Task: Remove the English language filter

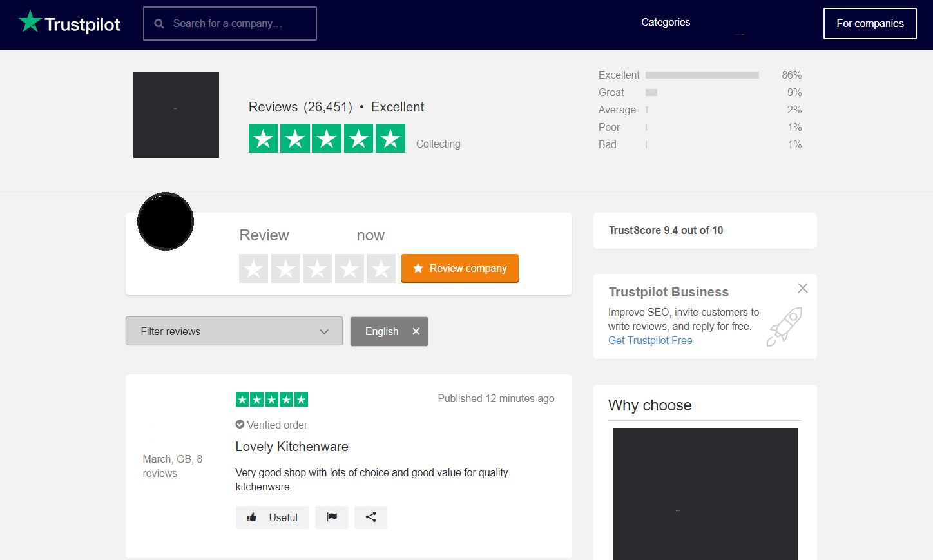Action: pos(416,331)
